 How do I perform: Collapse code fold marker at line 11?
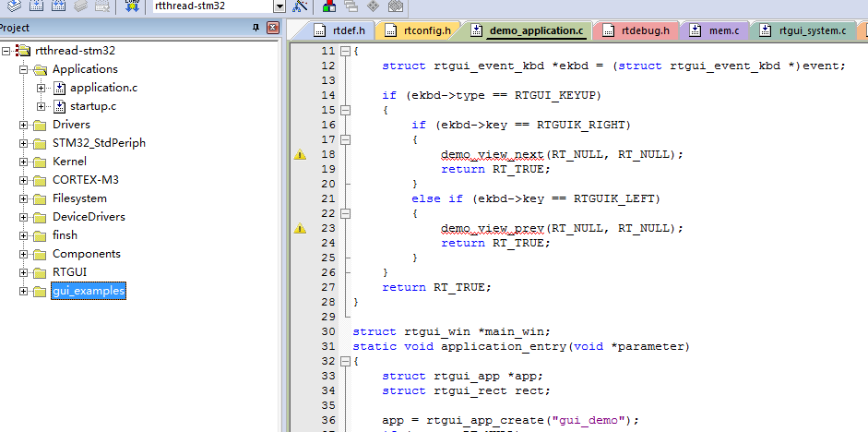point(345,51)
